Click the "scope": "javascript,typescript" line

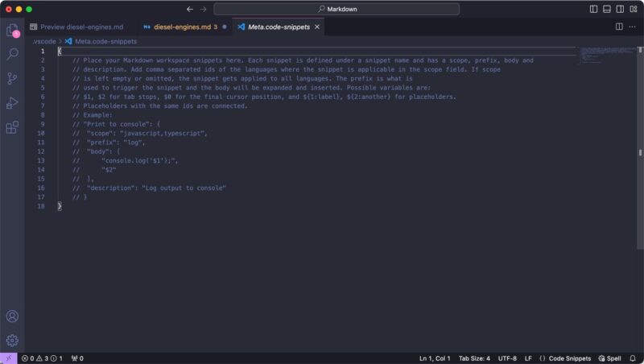140,134
